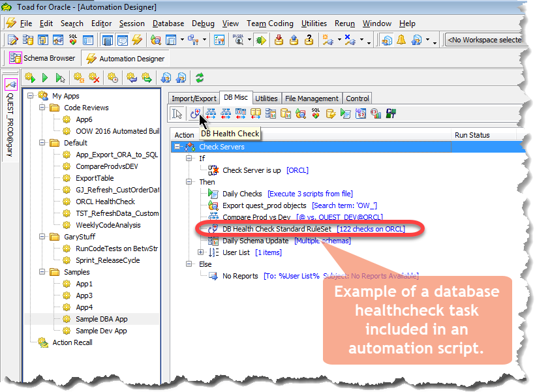The image size is (535, 392).
Task: Click the Rollback blue up-arrow icon
Action: pyautogui.click(x=294, y=40)
